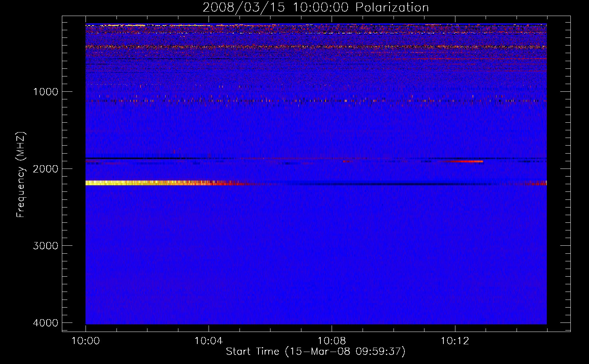This screenshot has height=364, width=589.
Task: Click the 10:00 time axis label
Action: point(86,341)
